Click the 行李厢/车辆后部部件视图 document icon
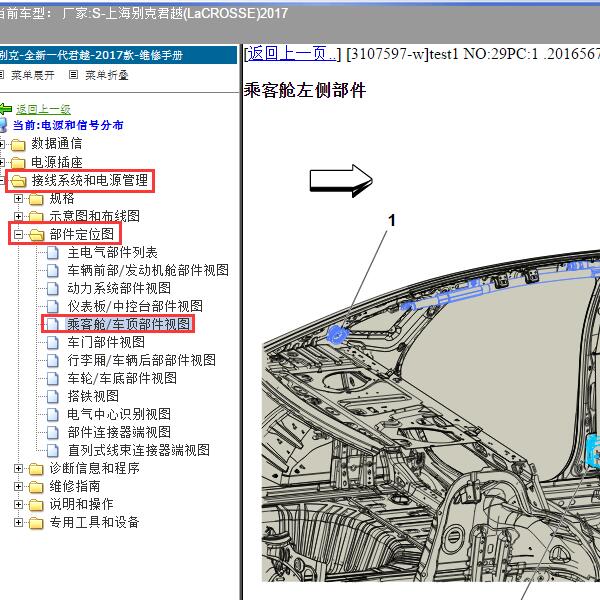 point(52,360)
